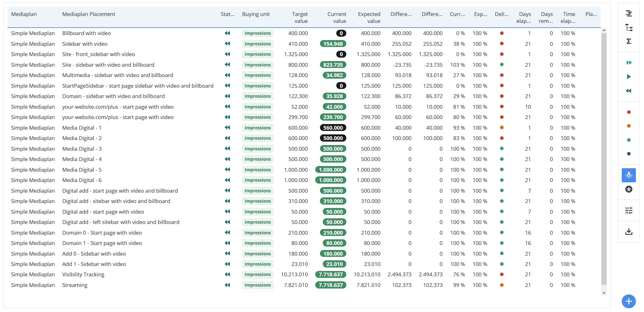Select 'Domain 1 - Start page with video' row
Screen dimensions: 644x312
click(102, 243)
